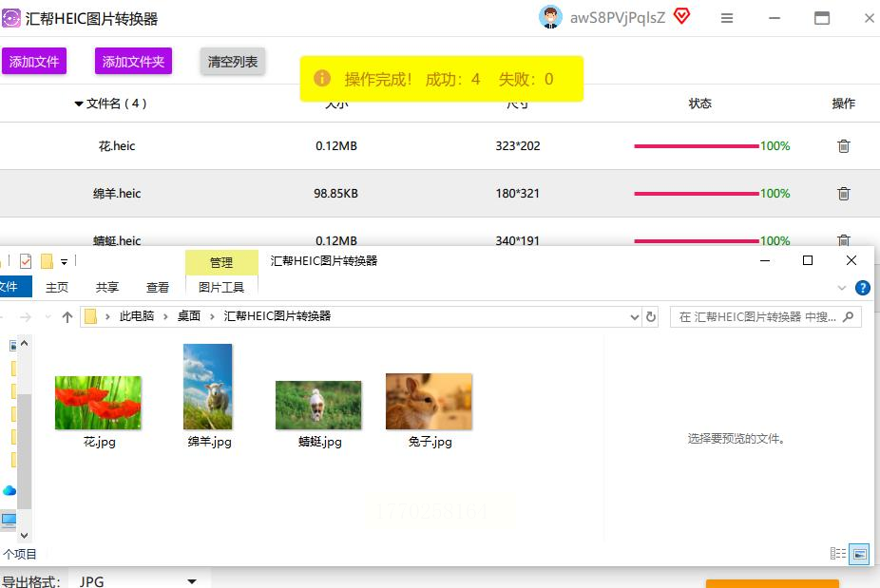Open the hamburger menu in title bar
This screenshot has height=588, width=880.
(727, 18)
